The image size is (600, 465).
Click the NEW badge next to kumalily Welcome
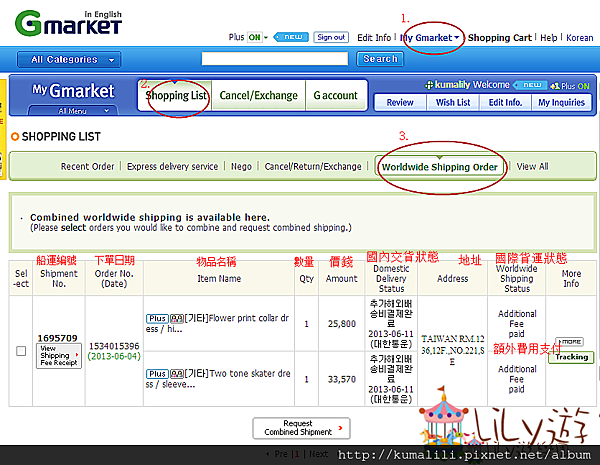tap(530, 85)
